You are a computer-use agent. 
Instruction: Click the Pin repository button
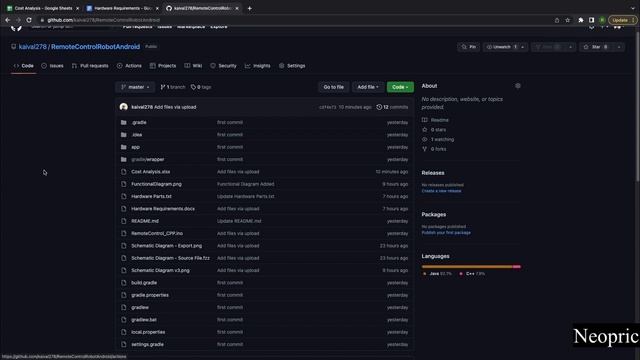pyautogui.click(x=469, y=47)
